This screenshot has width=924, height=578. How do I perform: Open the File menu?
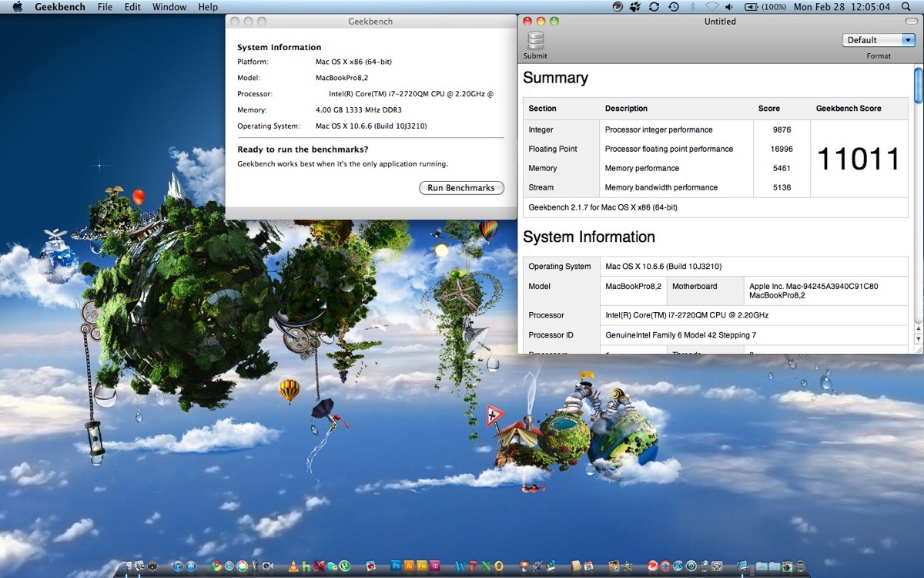click(x=105, y=7)
